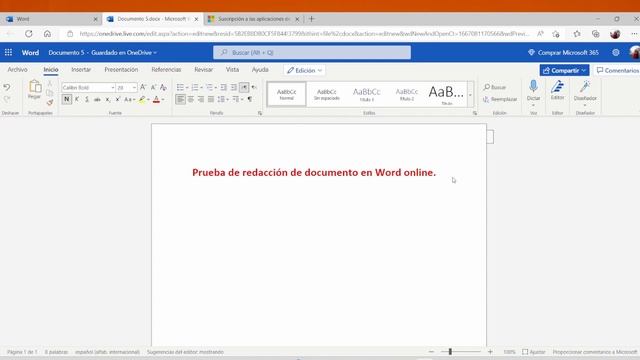Click Comprar Microsoft 365 link
This screenshot has width=640, height=360.
point(563,52)
